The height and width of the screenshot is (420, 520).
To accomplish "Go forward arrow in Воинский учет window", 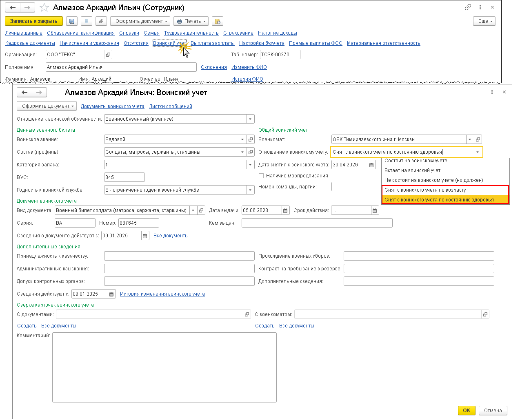I will (39, 92).
